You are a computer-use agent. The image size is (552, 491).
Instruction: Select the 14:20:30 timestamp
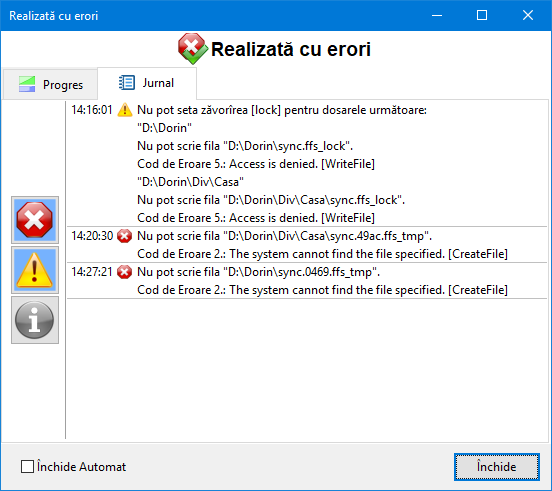92,236
